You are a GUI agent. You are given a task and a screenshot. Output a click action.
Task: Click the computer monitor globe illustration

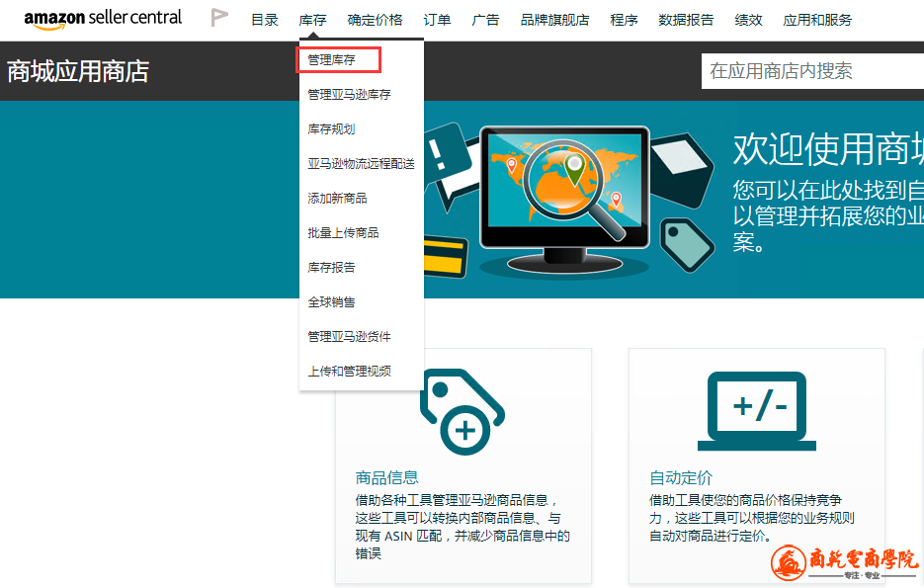click(564, 199)
